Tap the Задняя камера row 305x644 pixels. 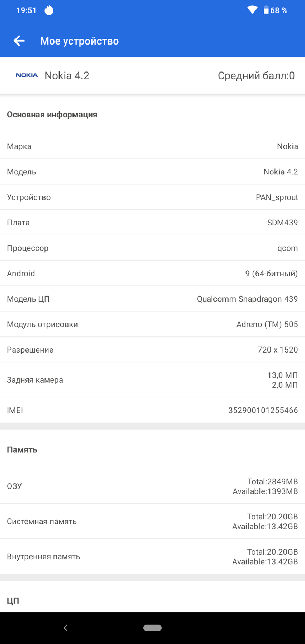[152, 380]
